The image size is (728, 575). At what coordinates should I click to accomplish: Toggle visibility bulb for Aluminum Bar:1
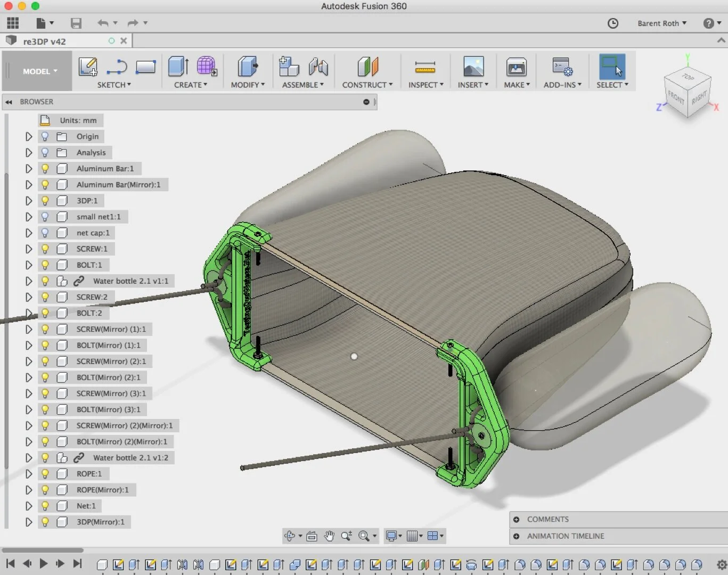click(45, 168)
